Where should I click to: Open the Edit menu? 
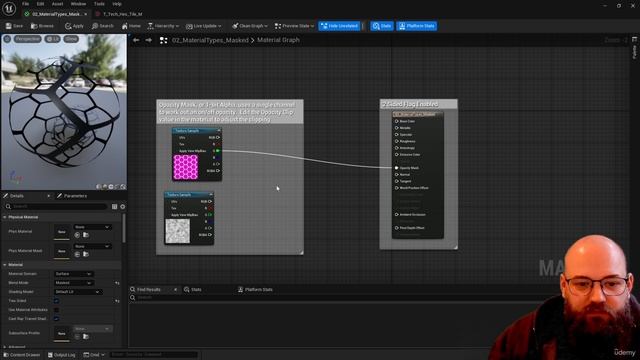pyautogui.click(x=40, y=4)
